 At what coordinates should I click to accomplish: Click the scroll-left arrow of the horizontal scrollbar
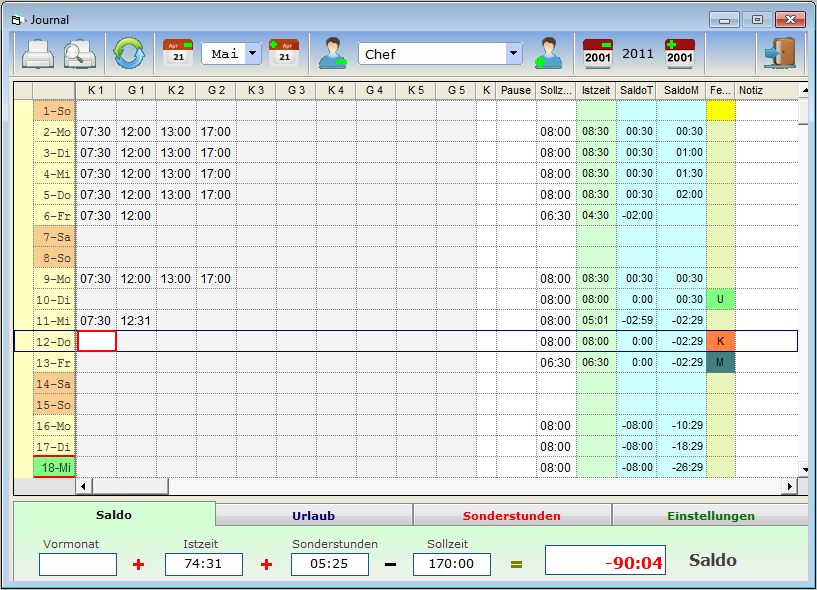83,486
